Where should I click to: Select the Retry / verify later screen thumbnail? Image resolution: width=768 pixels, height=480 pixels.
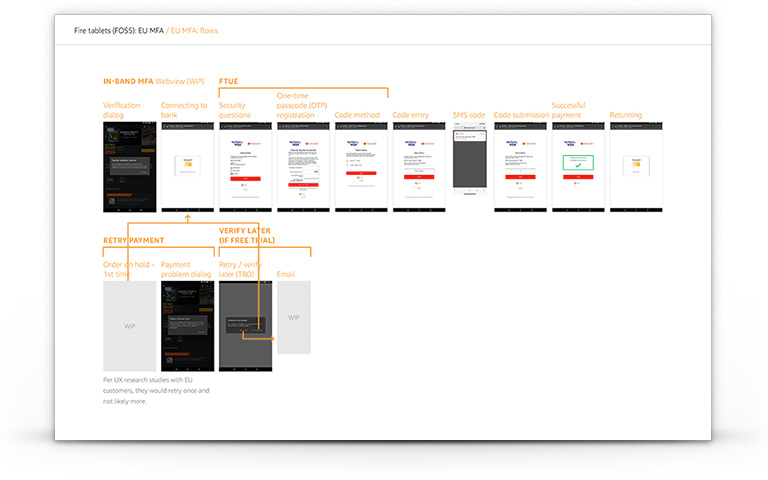(x=245, y=326)
